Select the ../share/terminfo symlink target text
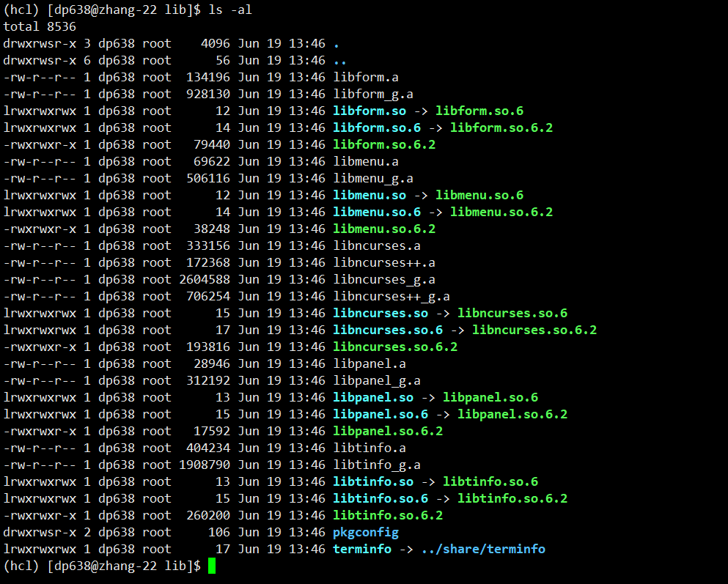 tap(483, 549)
